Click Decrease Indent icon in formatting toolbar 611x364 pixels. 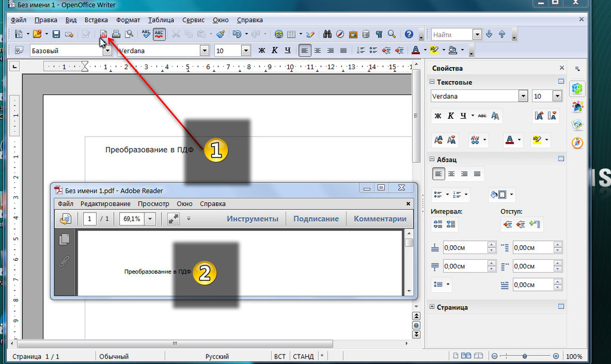click(x=386, y=50)
